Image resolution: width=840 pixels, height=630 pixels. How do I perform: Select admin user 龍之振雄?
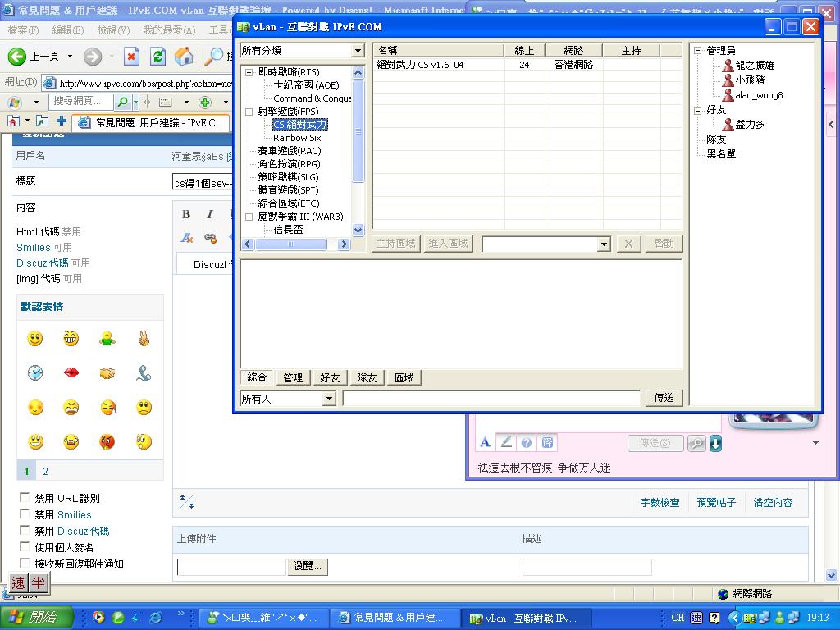(755, 66)
